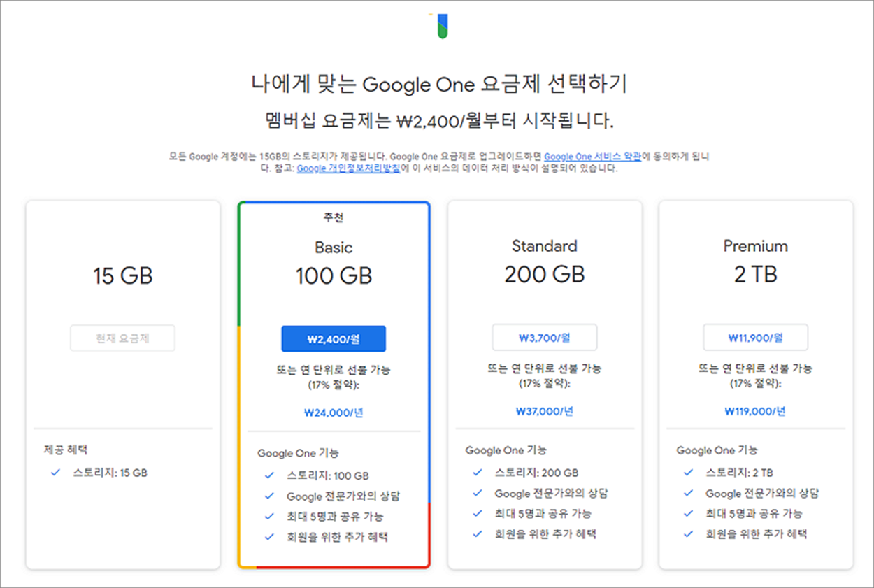Click checkmark beside Standard Google 전문가와의 상담
The height and width of the screenshot is (588, 874).
point(478,493)
